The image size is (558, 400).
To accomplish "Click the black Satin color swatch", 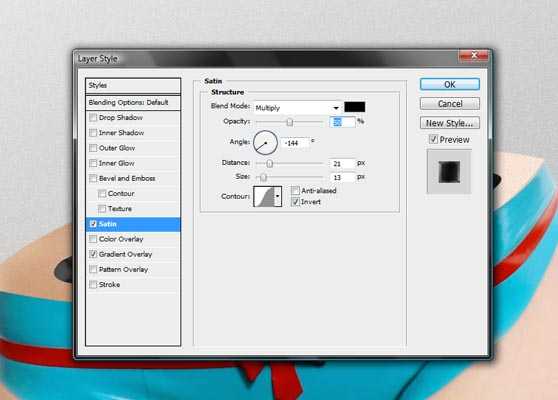I will point(354,107).
